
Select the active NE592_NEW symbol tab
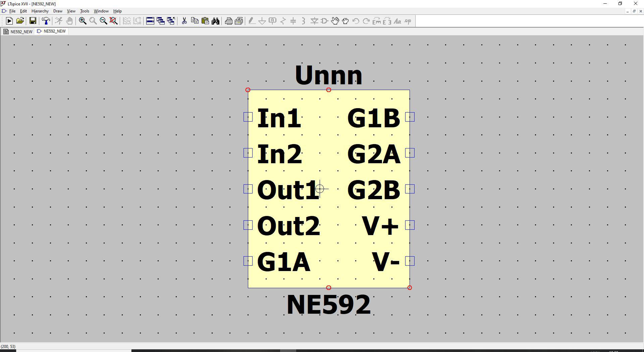click(x=51, y=31)
